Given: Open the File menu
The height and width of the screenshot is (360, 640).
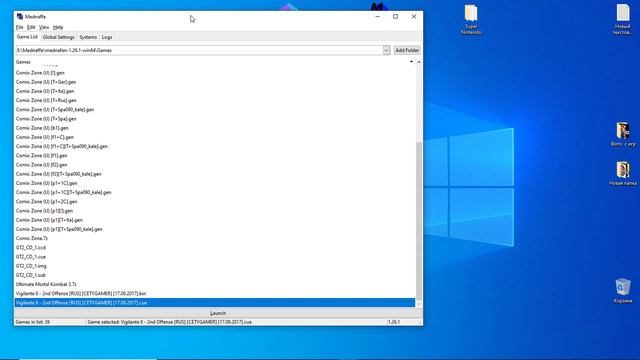Looking at the screenshot, I should pos(20,27).
